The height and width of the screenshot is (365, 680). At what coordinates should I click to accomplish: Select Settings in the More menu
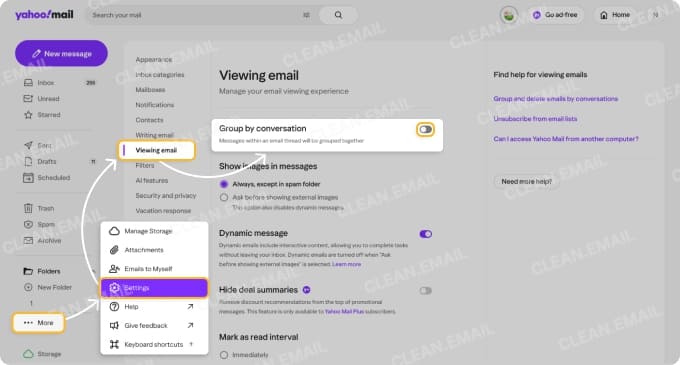point(154,288)
